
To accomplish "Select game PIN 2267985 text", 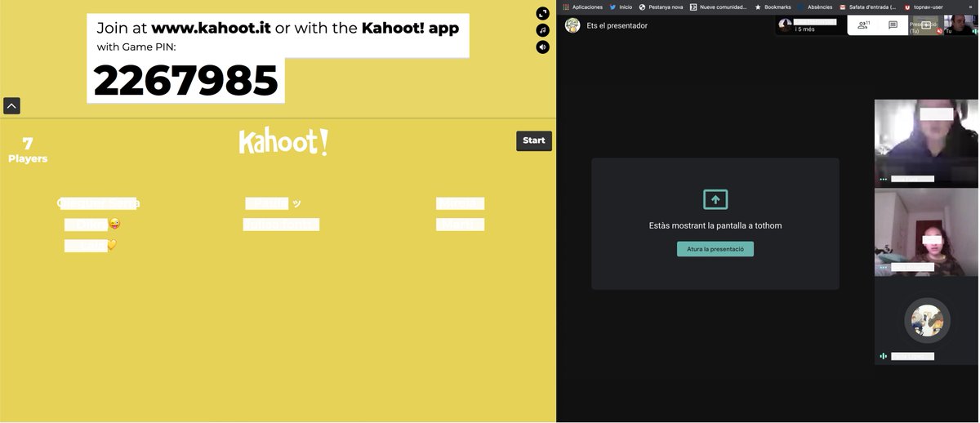I will 186,81.
